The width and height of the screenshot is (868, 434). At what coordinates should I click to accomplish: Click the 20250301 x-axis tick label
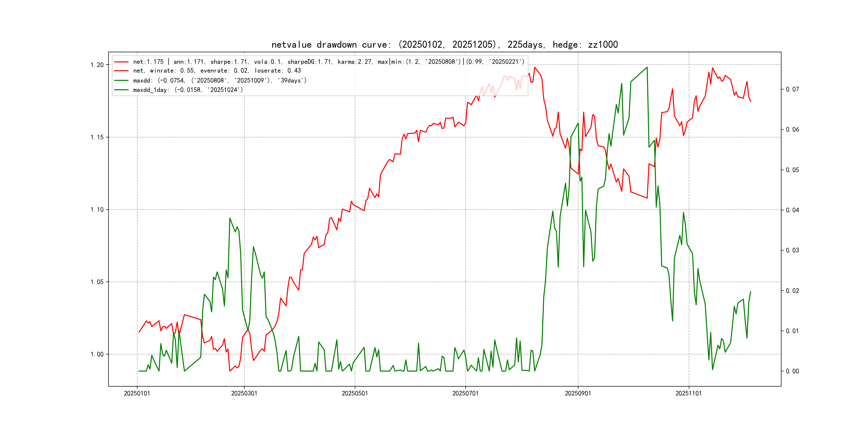pyautogui.click(x=244, y=393)
